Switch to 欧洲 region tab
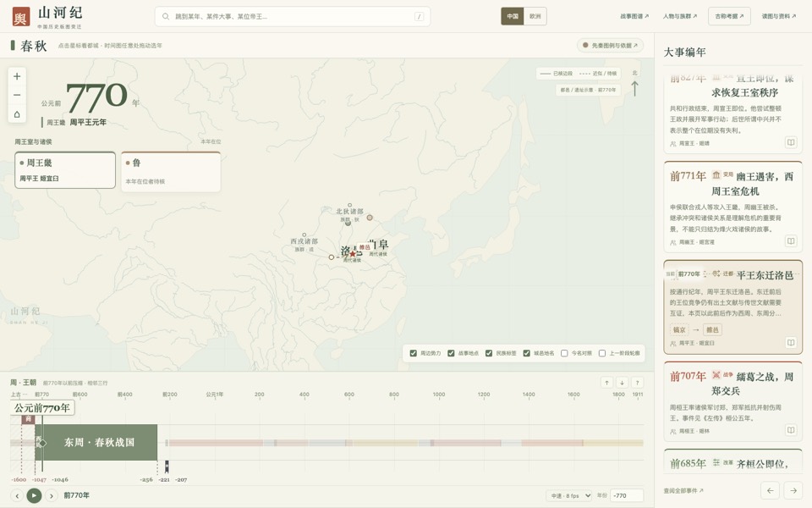 coord(535,16)
